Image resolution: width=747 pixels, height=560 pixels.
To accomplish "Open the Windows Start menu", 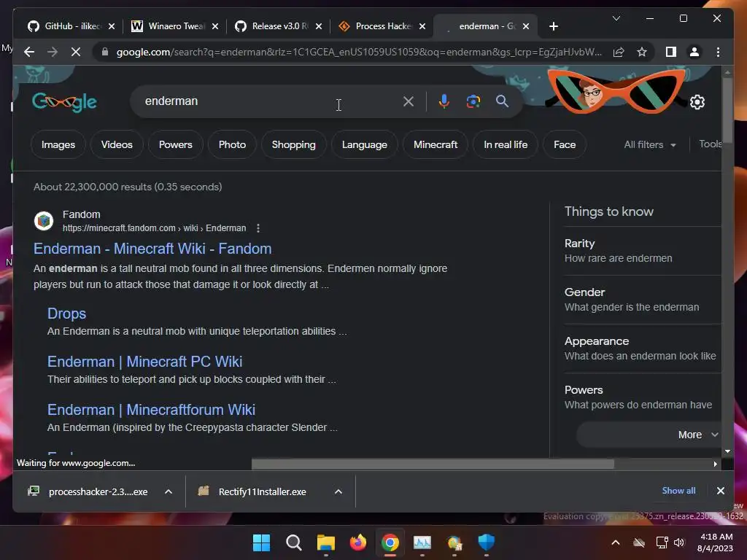I will coord(261,542).
